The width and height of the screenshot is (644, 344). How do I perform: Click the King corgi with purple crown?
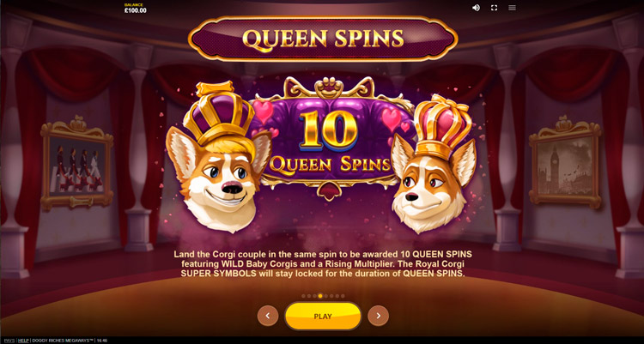[x=219, y=158]
